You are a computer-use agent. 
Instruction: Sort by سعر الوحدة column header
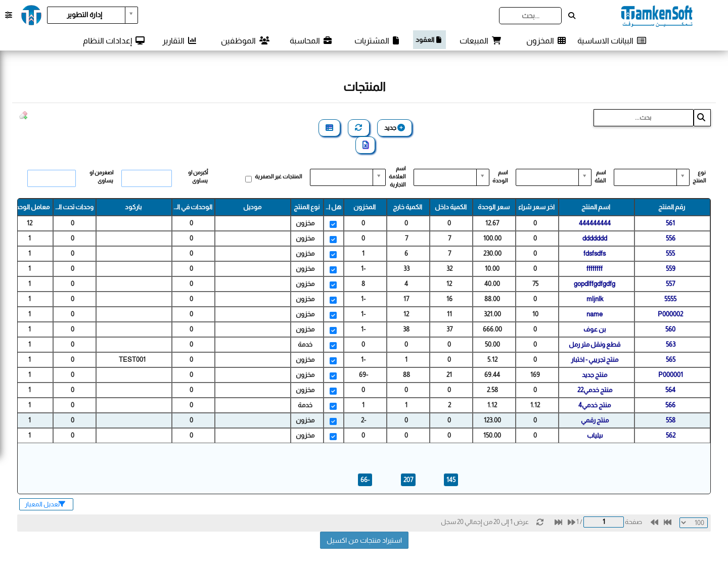pyautogui.click(x=494, y=207)
